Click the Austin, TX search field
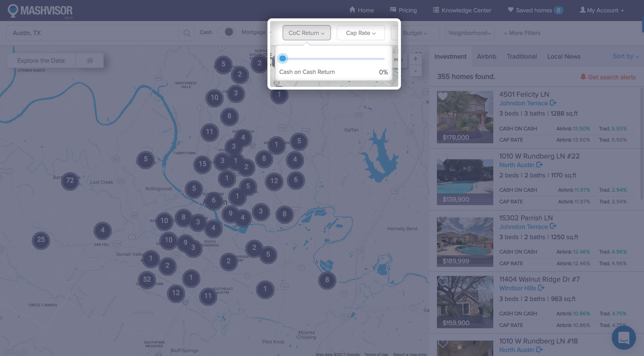644x356 pixels. pyautogui.click(x=93, y=33)
